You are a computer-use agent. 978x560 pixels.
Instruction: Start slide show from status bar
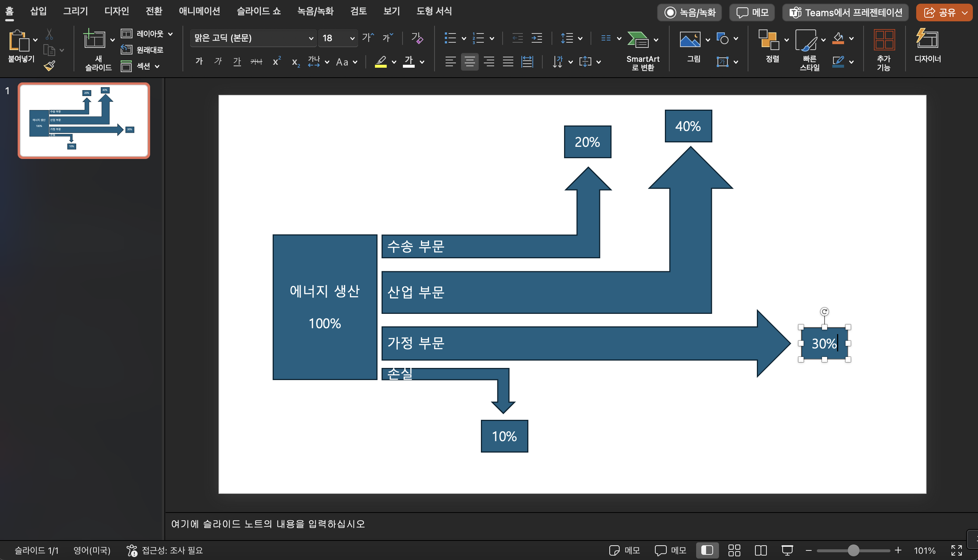pyautogui.click(x=787, y=550)
